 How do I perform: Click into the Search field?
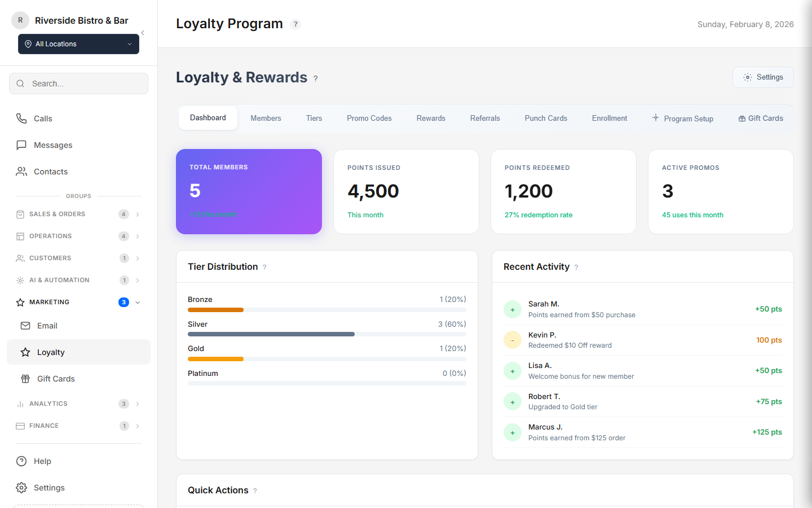78,84
